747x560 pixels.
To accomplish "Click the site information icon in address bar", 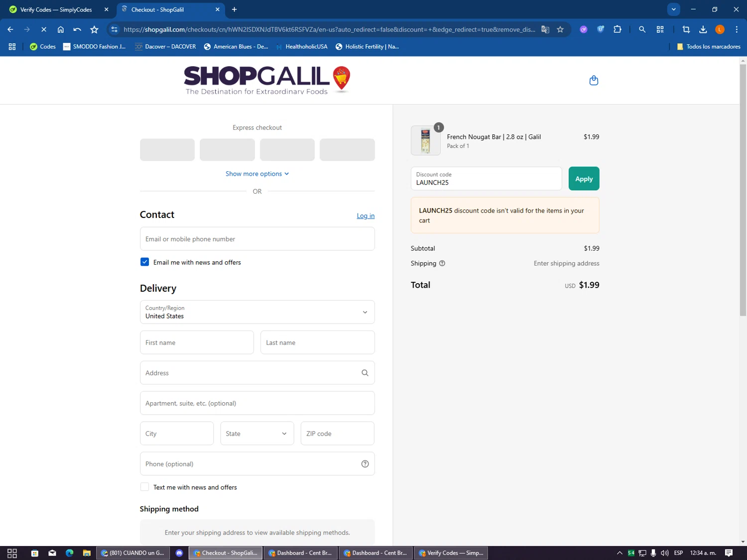I will click(115, 29).
